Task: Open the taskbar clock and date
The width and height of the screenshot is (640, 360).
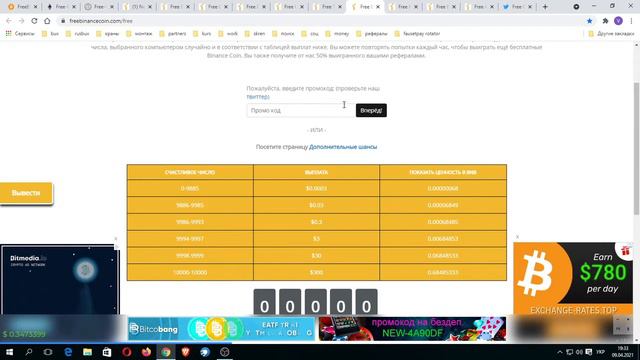Action: coord(623,352)
